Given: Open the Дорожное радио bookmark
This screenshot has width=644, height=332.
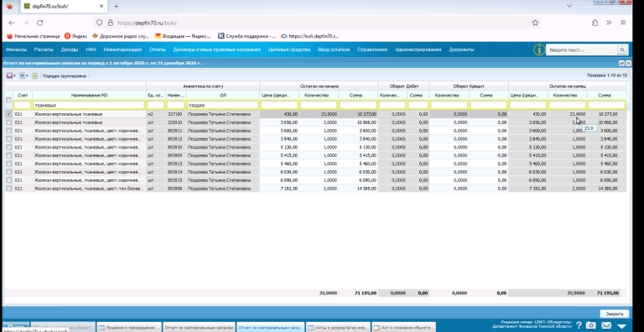Looking at the screenshot, I should [121, 36].
